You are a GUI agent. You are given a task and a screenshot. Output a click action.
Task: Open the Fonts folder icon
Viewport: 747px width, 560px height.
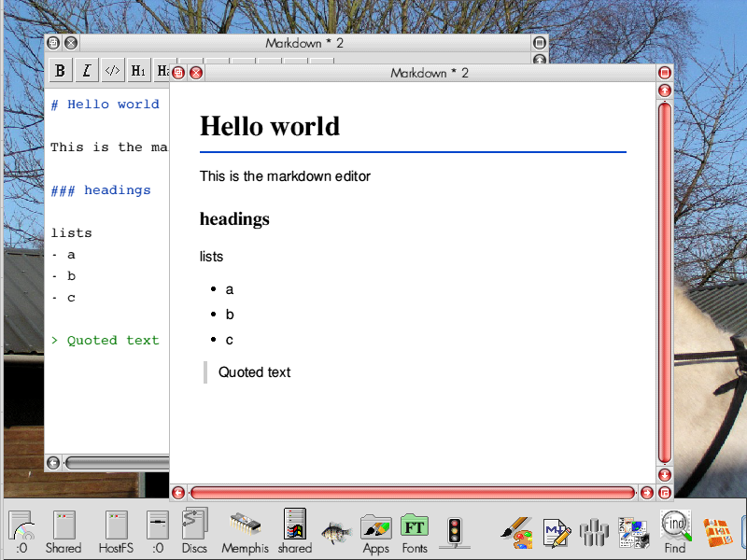(x=415, y=533)
